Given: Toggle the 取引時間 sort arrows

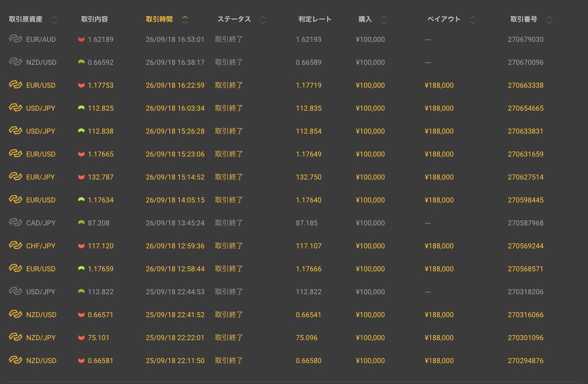Looking at the screenshot, I should click(185, 20).
